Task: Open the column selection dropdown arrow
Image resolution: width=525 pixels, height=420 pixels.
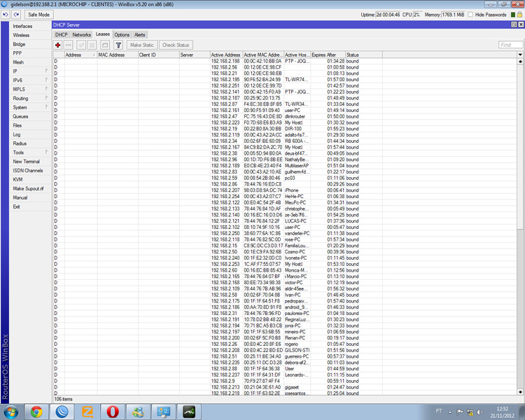Action: click(x=520, y=55)
